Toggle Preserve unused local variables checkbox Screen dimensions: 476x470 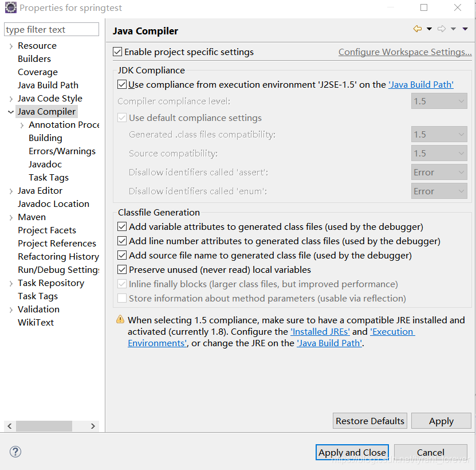click(122, 269)
